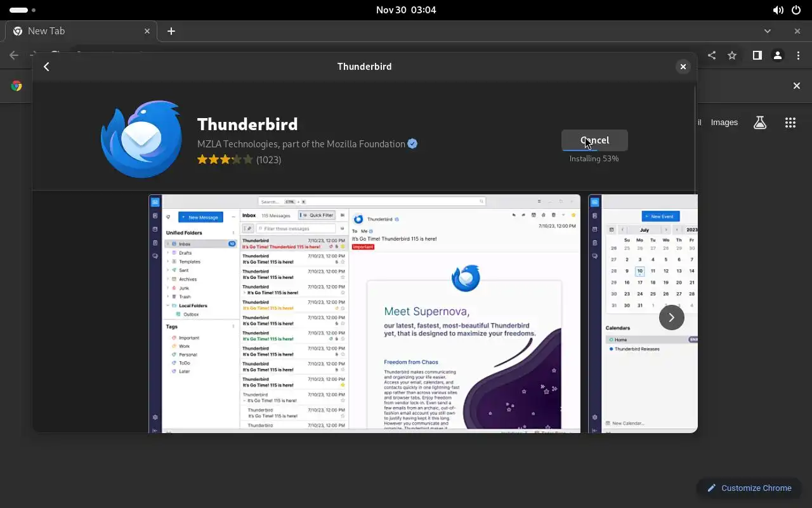
Task: Click the Installing 53% status text
Action: [x=594, y=159]
